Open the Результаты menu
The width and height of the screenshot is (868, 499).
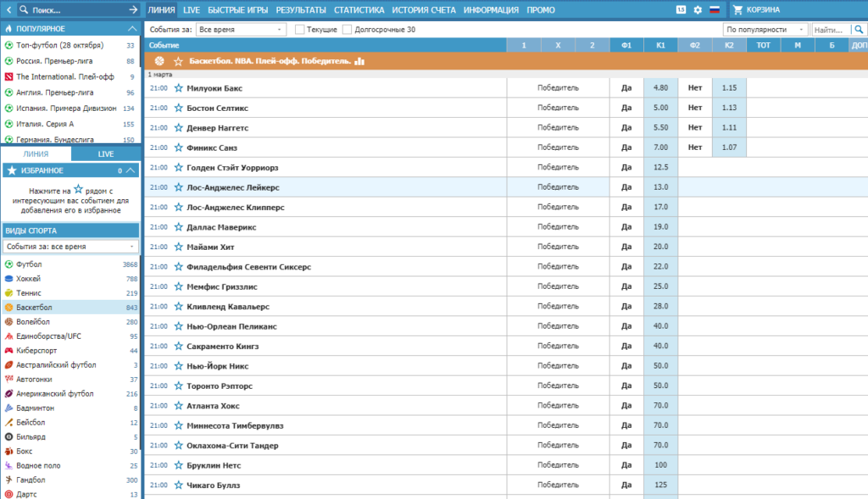point(301,9)
